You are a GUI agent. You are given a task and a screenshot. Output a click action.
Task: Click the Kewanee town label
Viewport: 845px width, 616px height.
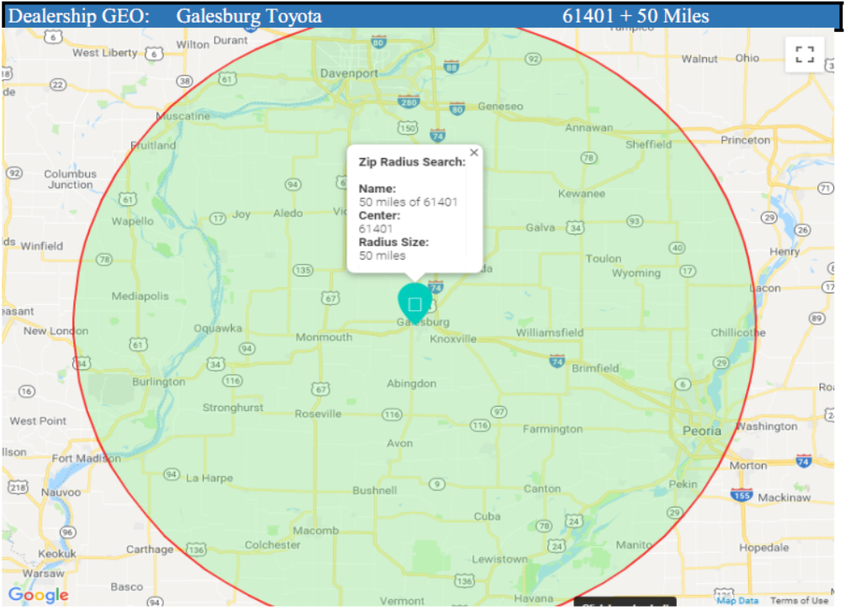click(x=582, y=193)
